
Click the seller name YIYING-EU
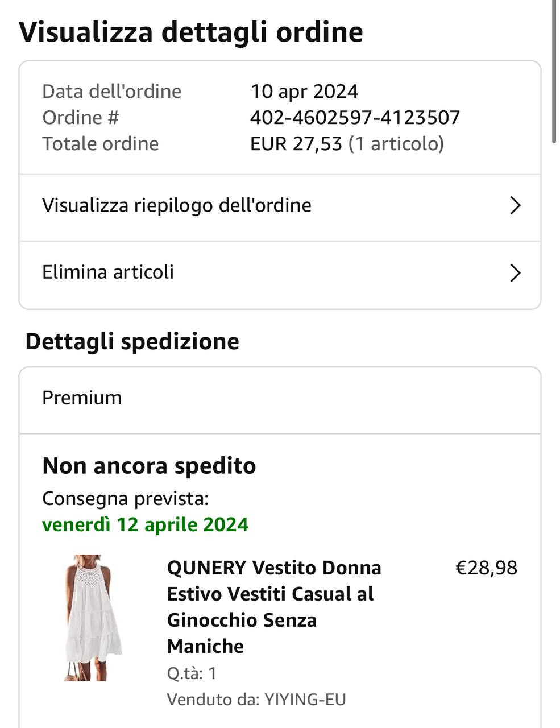305,699
